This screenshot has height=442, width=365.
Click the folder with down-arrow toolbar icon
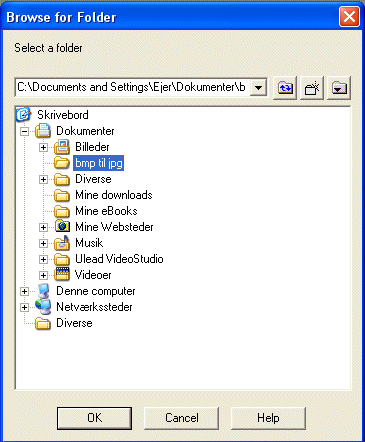[339, 88]
